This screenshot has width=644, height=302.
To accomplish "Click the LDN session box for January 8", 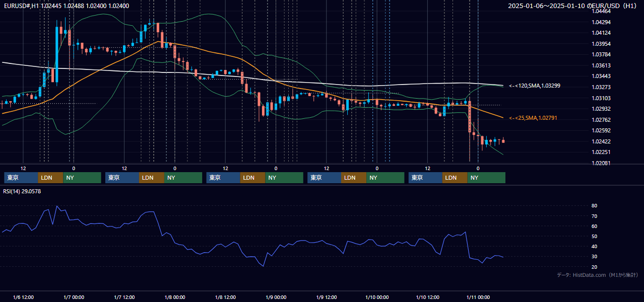I will tap(252, 178).
